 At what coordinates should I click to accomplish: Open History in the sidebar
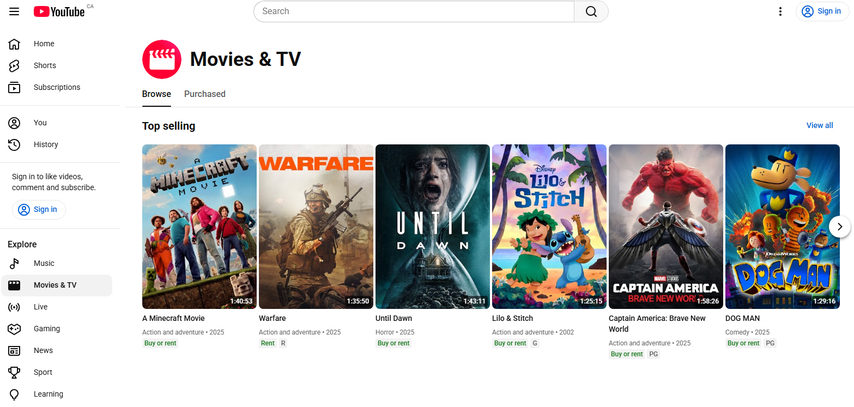pyautogui.click(x=45, y=144)
